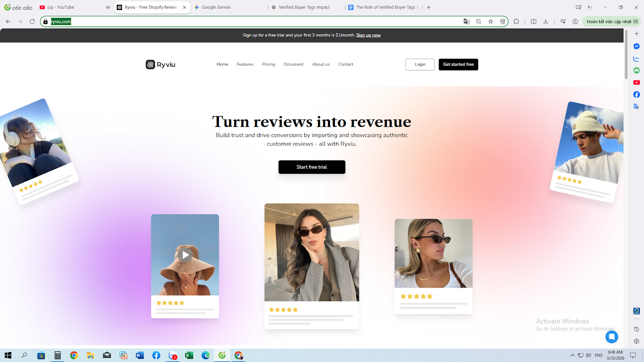Viewport: 644px width, 362px height.
Task: Open YouTube from the right sidebar
Action: click(636, 82)
